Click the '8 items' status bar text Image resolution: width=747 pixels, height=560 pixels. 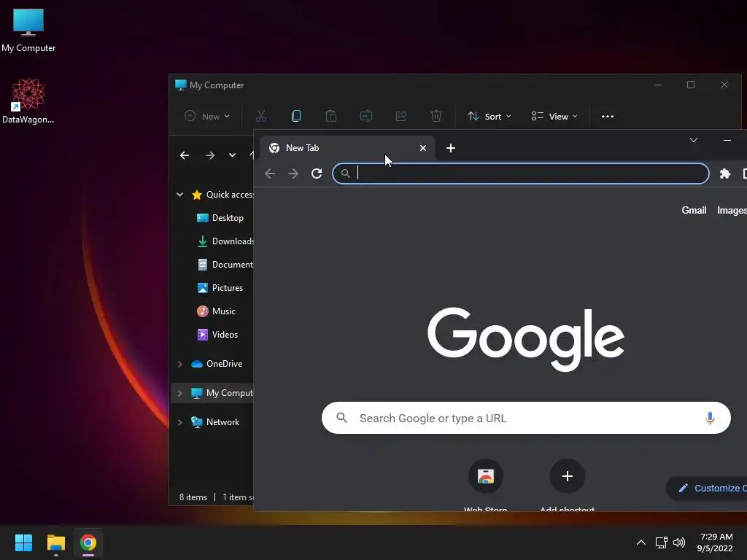[193, 497]
